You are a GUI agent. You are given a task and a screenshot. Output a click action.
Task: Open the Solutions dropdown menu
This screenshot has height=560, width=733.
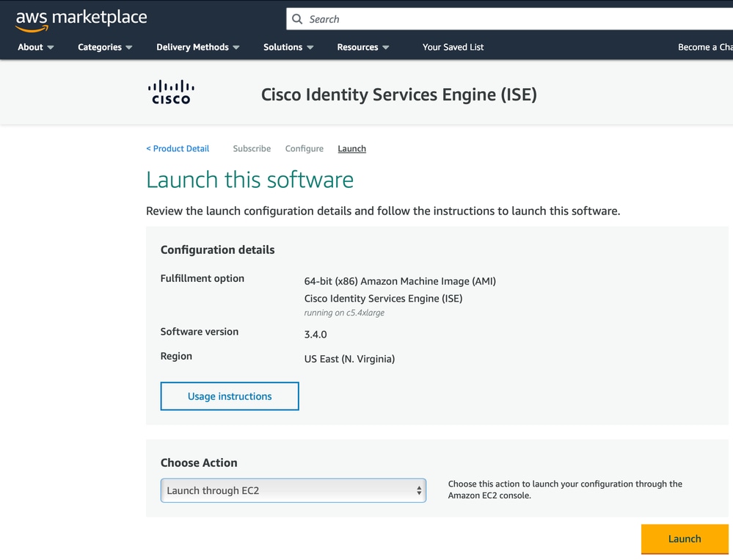coord(287,46)
